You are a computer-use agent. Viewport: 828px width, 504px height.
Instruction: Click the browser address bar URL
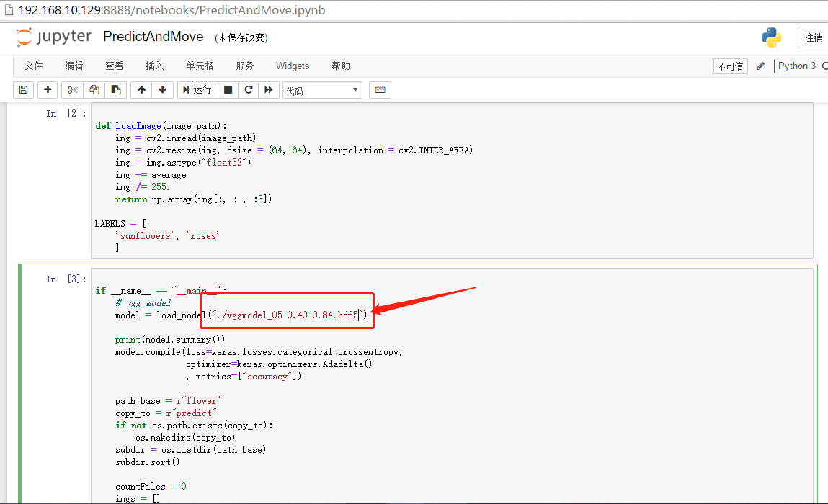click(172, 10)
